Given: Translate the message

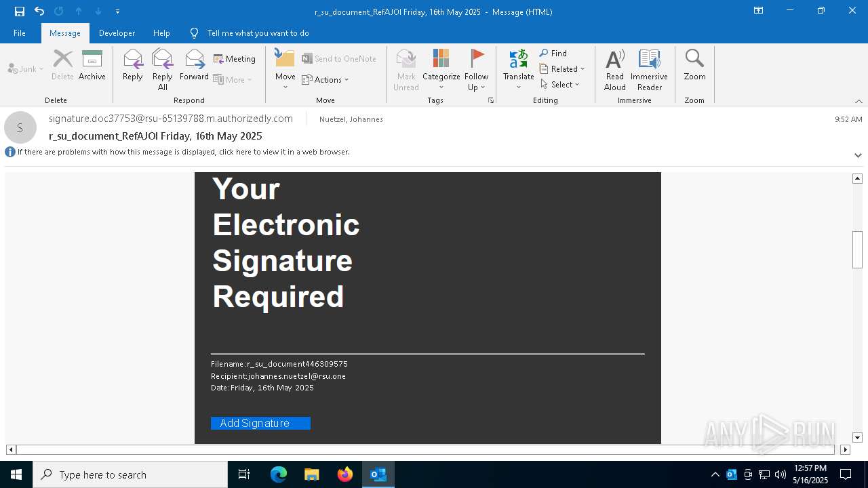Looking at the screenshot, I should point(519,70).
